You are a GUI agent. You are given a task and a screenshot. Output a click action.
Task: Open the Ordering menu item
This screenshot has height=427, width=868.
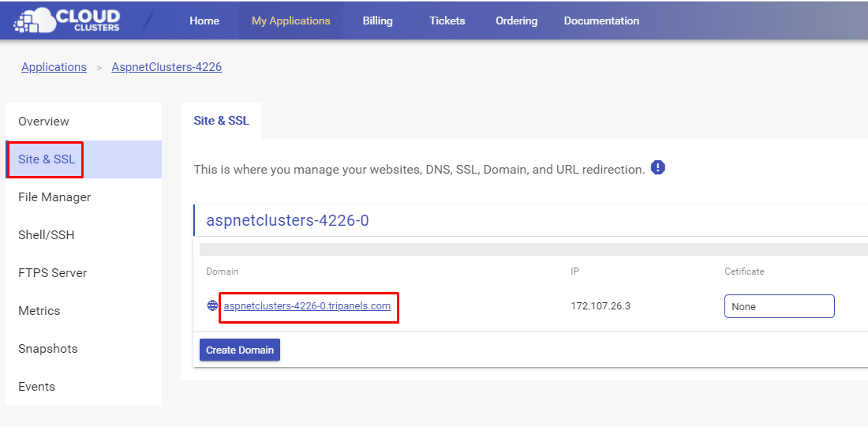[516, 21]
